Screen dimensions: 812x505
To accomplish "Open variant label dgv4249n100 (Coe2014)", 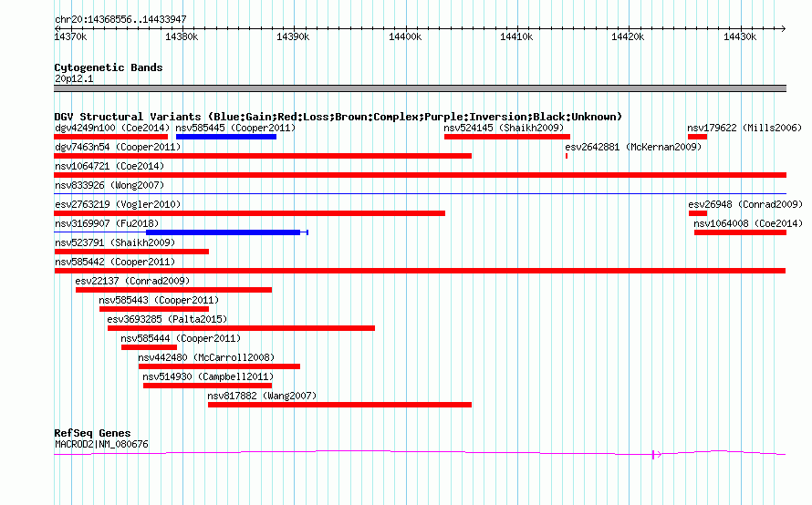I will [x=112, y=128].
